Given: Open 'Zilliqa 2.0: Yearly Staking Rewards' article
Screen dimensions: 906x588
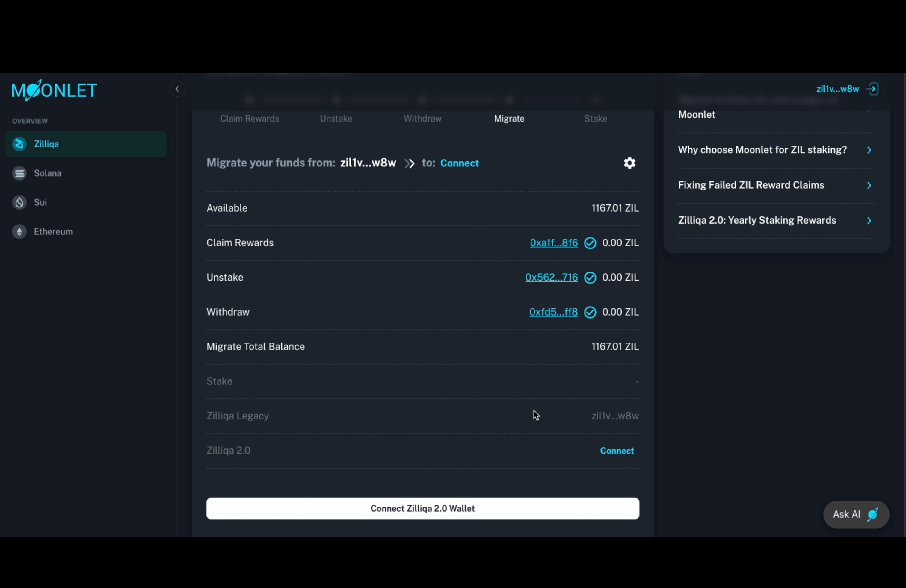Looking at the screenshot, I should pos(757,221).
